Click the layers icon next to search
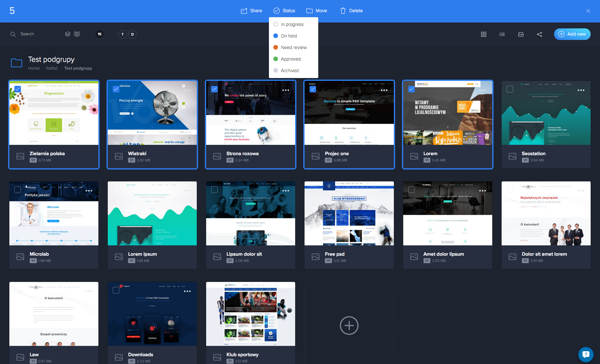 pyautogui.click(x=68, y=34)
